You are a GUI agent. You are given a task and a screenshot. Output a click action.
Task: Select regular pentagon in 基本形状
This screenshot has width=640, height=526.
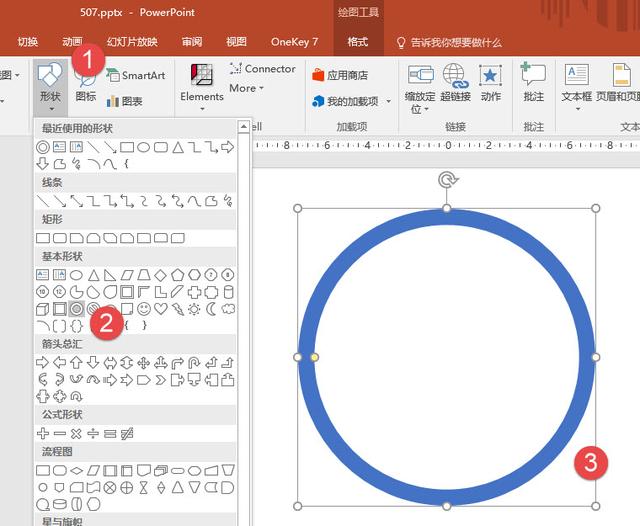click(177, 275)
